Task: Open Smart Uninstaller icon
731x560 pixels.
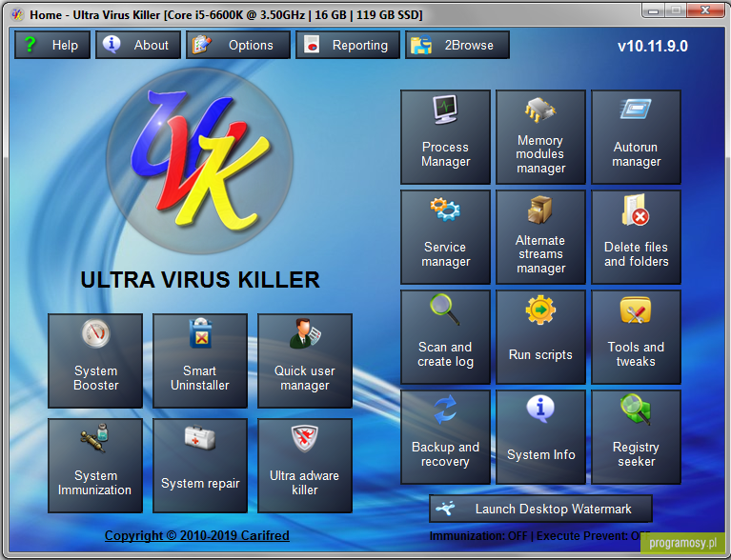Action: click(200, 333)
